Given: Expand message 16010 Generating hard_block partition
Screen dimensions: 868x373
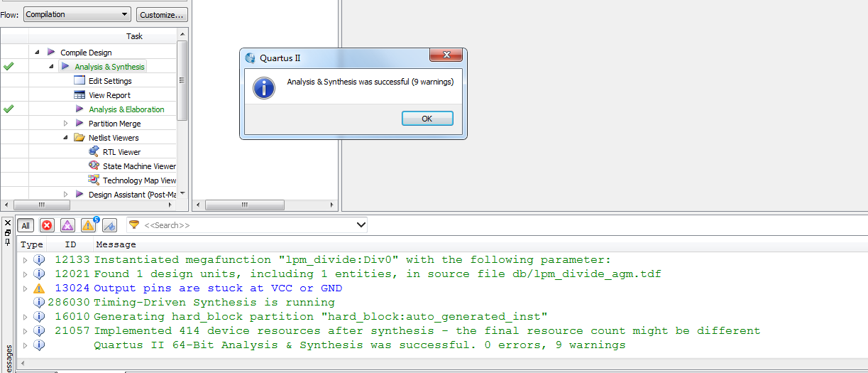Looking at the screenshot, I should pos(26,317).
